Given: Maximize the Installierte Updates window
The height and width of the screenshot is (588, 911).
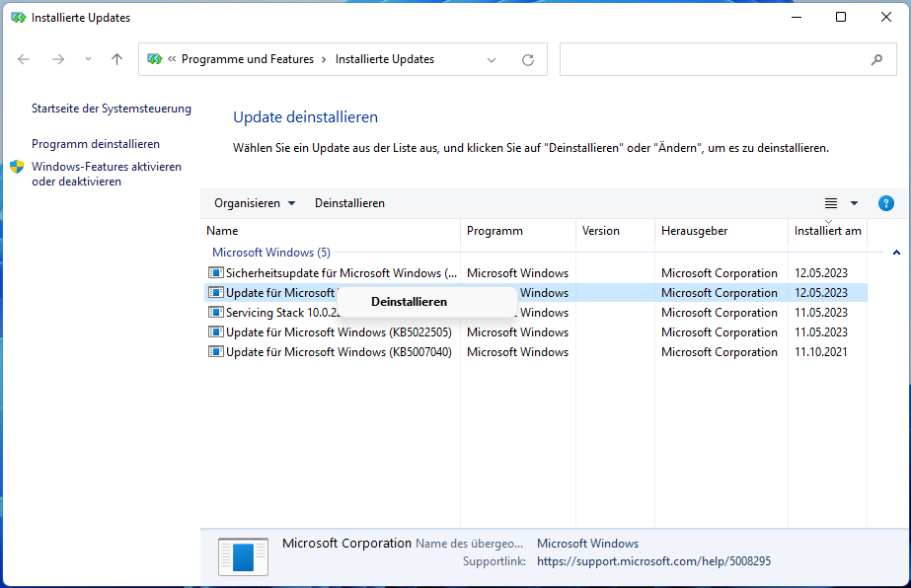Looking at the screenshot, I should point(841,18).
